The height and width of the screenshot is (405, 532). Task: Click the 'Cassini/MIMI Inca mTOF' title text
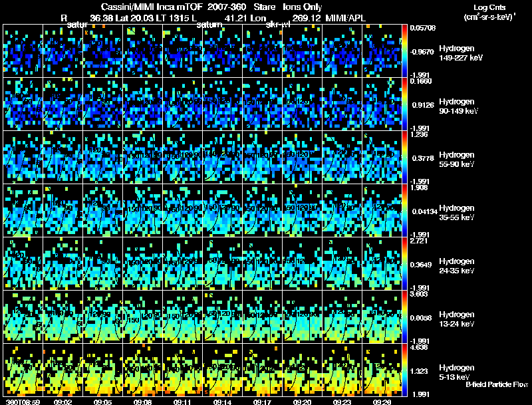[x=152, y=7]
